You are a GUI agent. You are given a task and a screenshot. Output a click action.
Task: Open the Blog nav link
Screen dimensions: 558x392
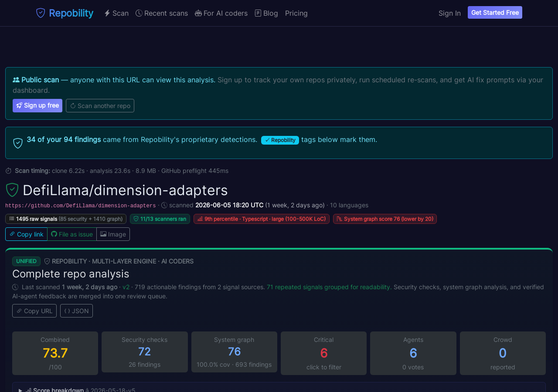pyautogui.click(x=266, y=13)
